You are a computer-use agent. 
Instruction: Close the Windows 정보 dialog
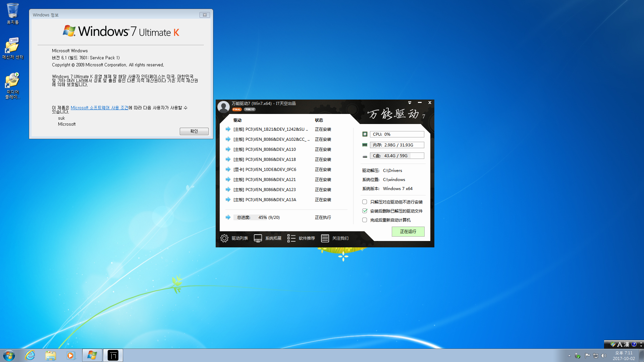[x=205, y=15]
